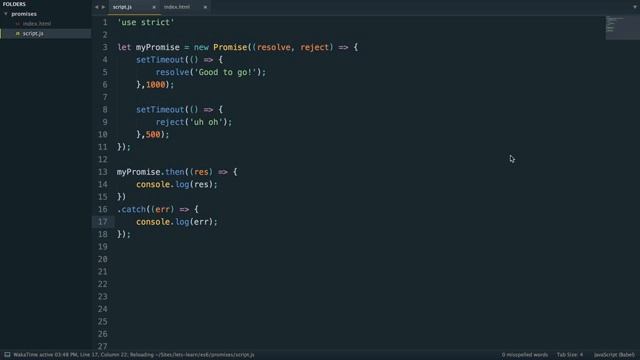Image resolution: width=640 pixels, height=360 pixels.
Task: Click the 500 timeout value
Action: pyautogui.click(x=153, y=134)
